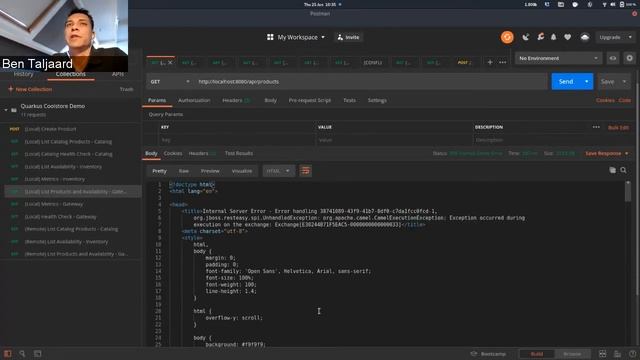Click the New Collection plus button
Screen dimensions: 640x360
[30, 89]
